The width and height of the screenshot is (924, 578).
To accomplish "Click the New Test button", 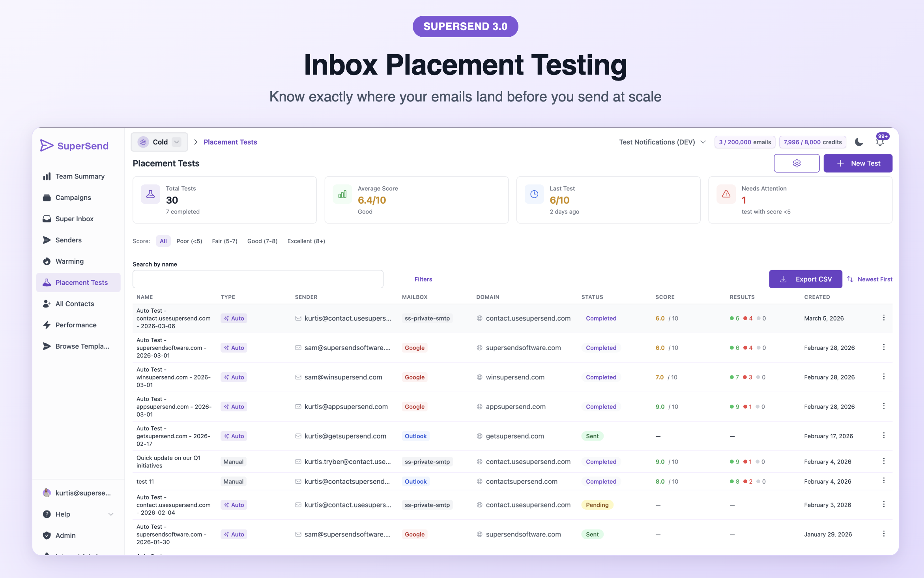I will (859, 163).
